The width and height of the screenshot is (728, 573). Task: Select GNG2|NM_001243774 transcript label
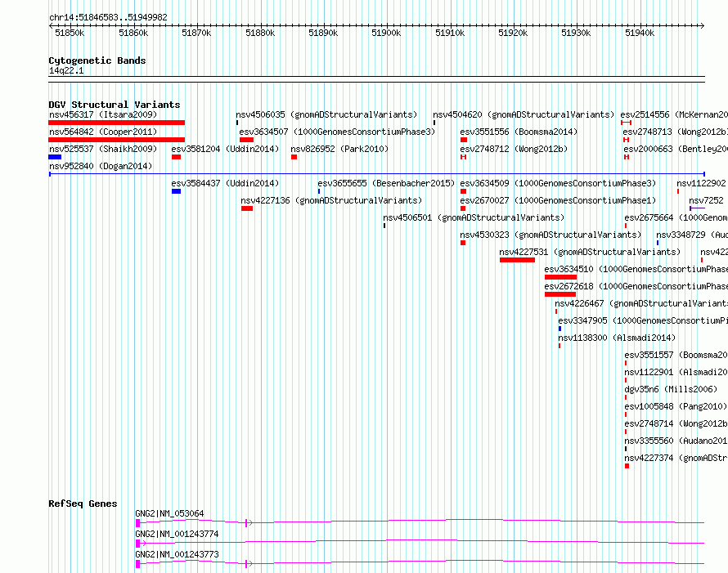click(177, 534)
